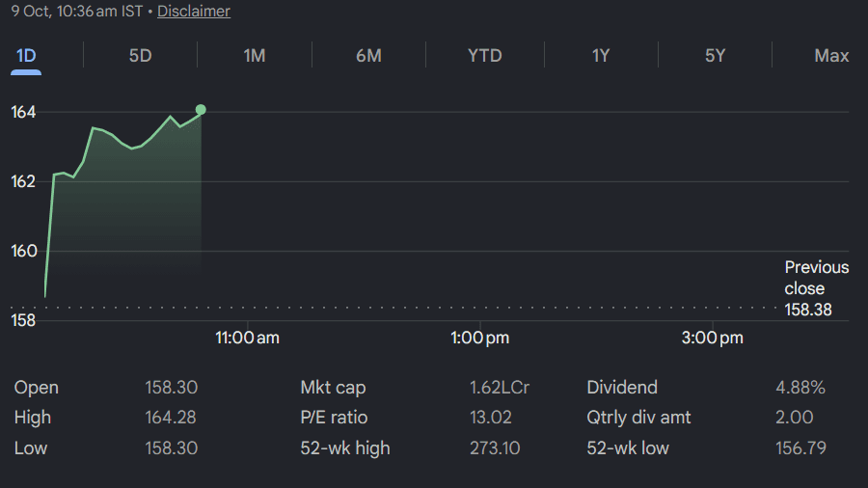
Task: Click the 164 price axis label
Action: pyautogui.click(x=23, y=112)
